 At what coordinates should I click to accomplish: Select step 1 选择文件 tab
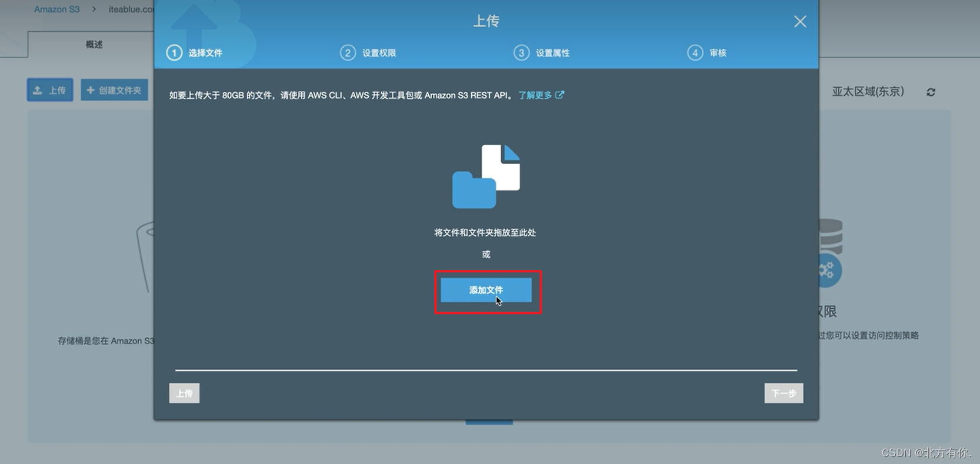194,53
